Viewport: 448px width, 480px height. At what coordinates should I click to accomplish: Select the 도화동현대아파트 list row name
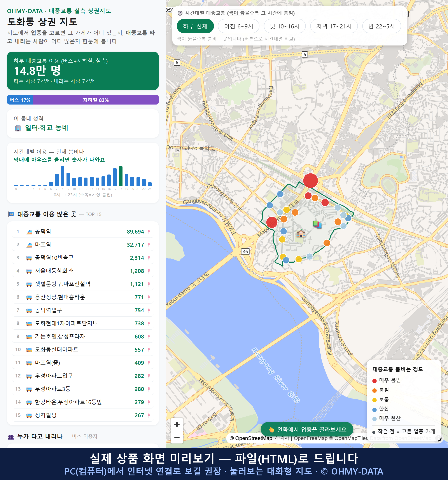coord(56,350)
